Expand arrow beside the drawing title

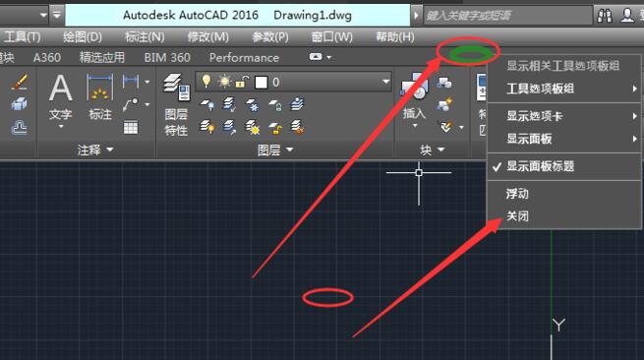416,16
